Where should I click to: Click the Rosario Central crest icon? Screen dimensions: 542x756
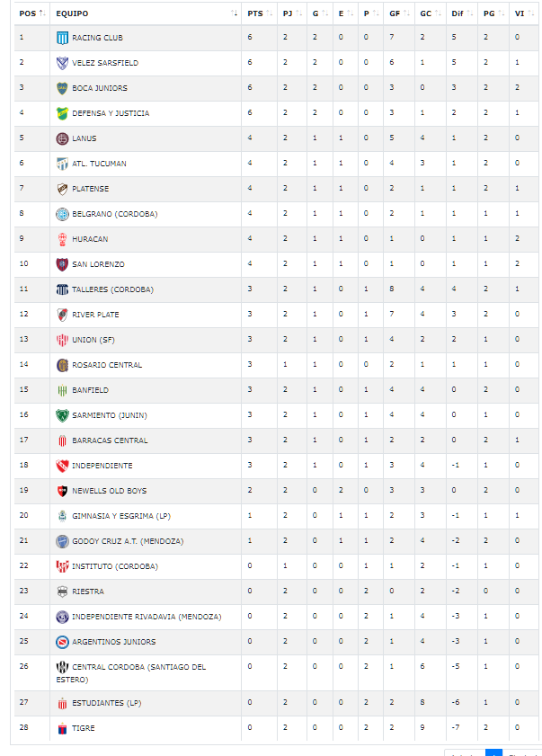[x=62, y=365]
